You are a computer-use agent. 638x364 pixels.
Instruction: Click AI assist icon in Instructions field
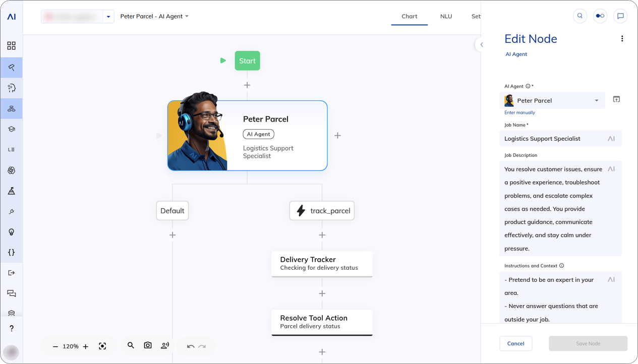coord(611,279)
